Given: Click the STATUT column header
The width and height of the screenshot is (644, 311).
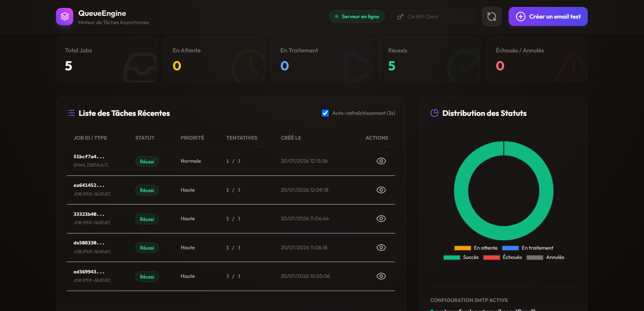Looking at the screenshot, I should coord(145,138).
